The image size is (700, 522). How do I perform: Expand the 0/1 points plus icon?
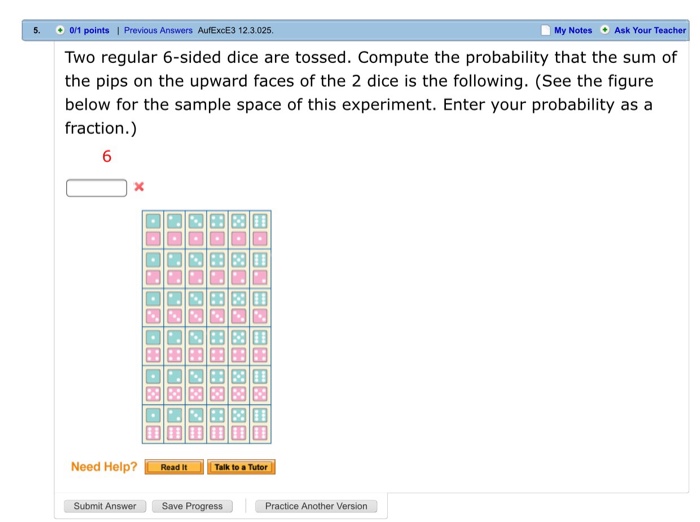pyautogui.click(x=60, y=30)
